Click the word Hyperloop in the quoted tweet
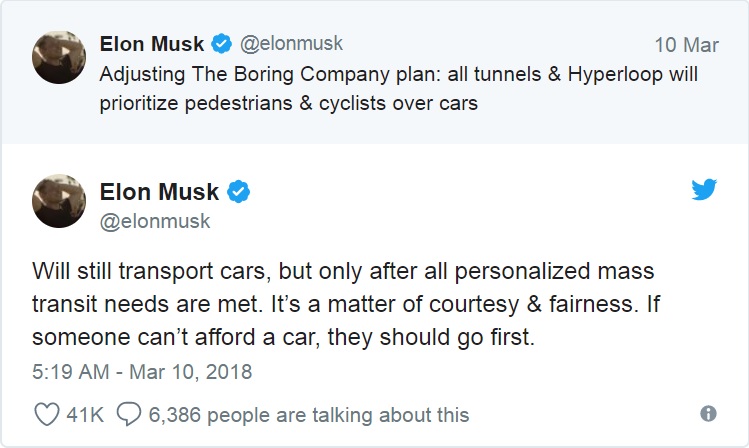Screen dimensions: 749x448 click(x=615, y=75)
